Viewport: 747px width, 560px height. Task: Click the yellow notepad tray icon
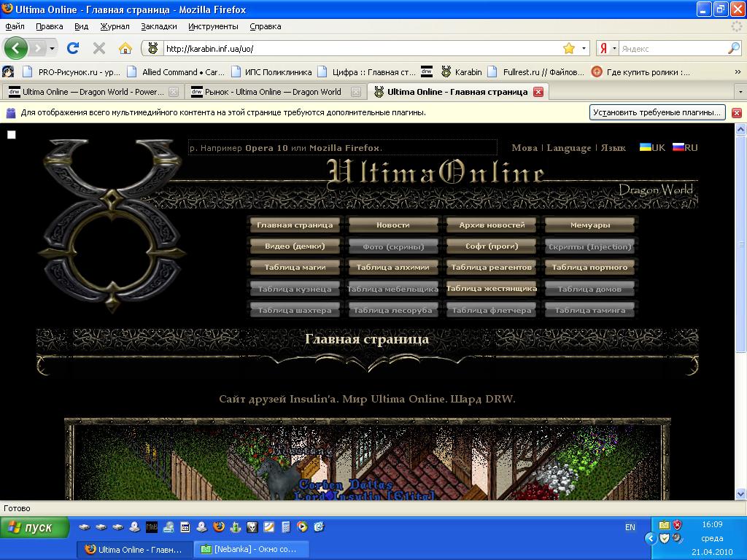[664, 525]
